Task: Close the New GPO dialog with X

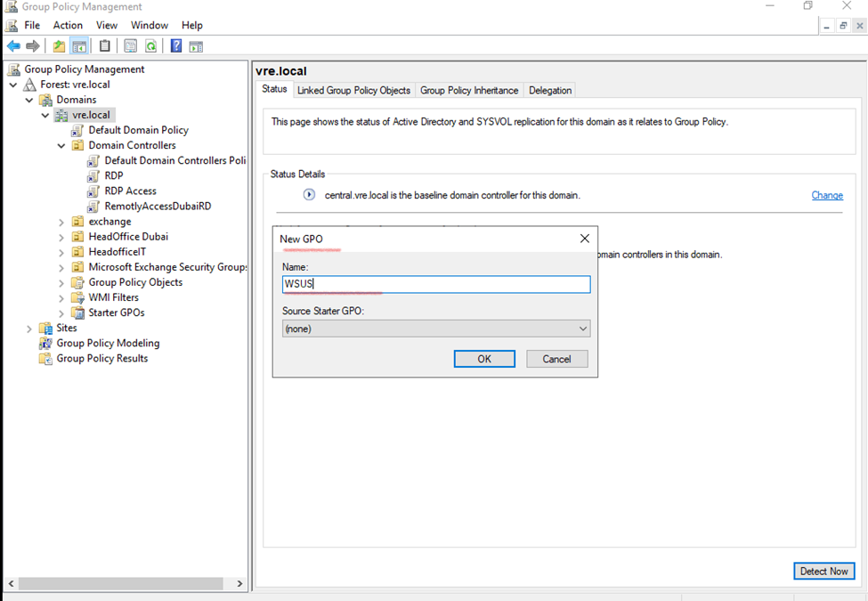Action: click(x=585, y=239)
